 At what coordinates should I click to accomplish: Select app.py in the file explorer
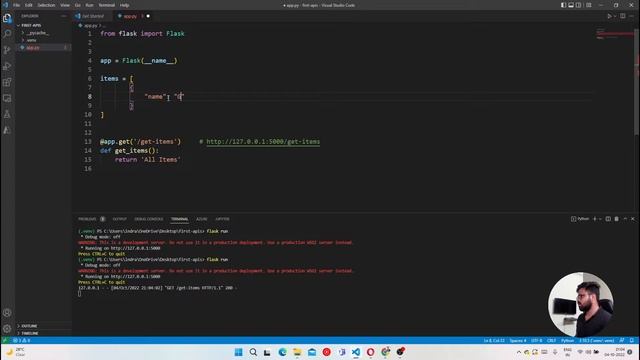pos(44,48)
